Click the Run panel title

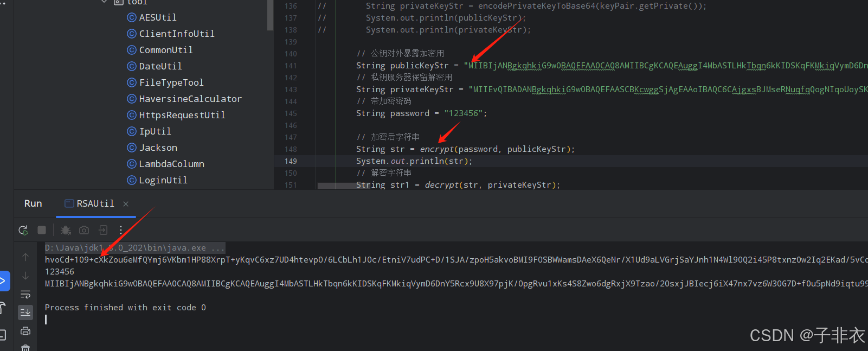point(33,203)
